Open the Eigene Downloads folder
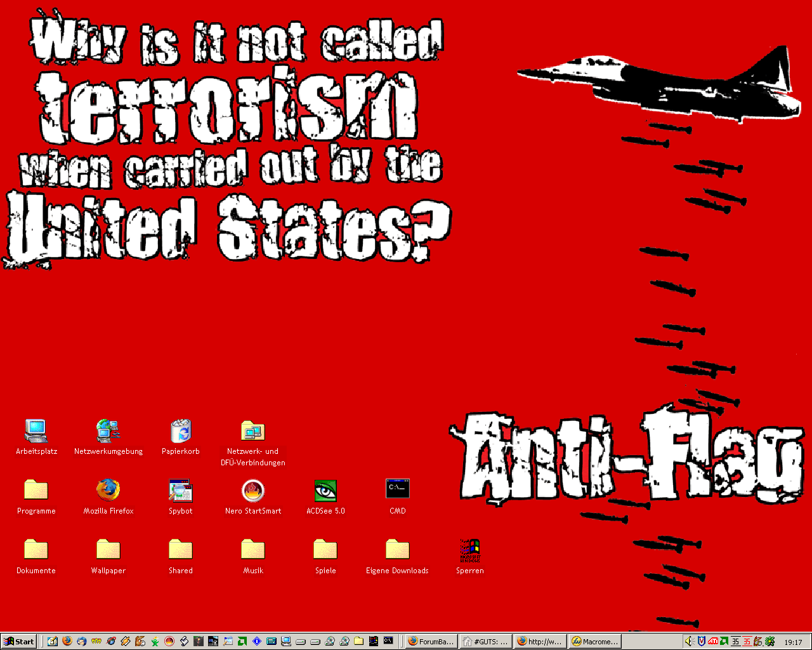 pyautogui.click(x=397, y=557)
